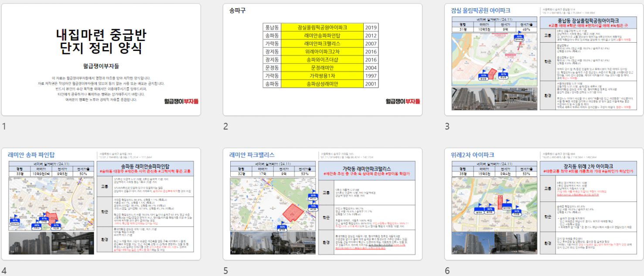Click the 2001 year cell
Viewport: 644px width, 276px height.
(371, 84)
